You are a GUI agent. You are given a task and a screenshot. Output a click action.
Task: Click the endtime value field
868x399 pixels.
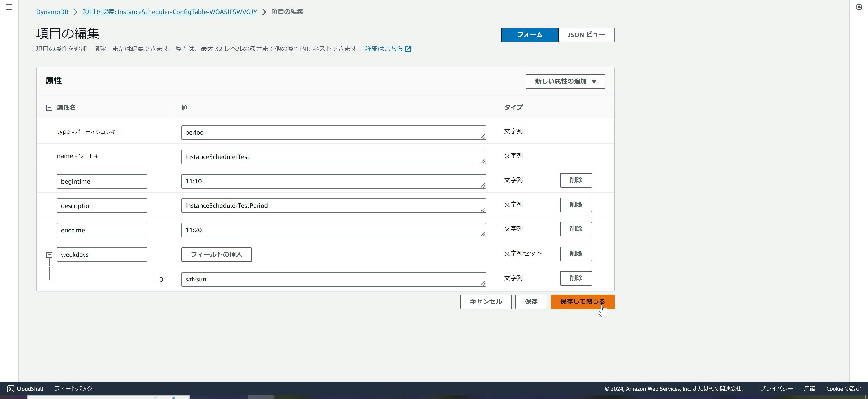click(x=333, y=230)
